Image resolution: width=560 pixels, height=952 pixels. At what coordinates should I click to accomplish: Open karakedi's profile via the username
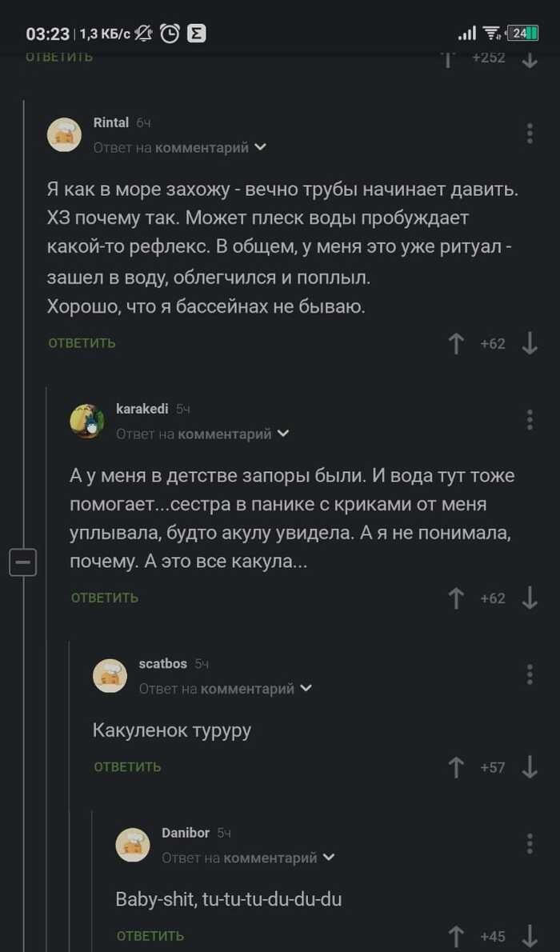point(142,408)
